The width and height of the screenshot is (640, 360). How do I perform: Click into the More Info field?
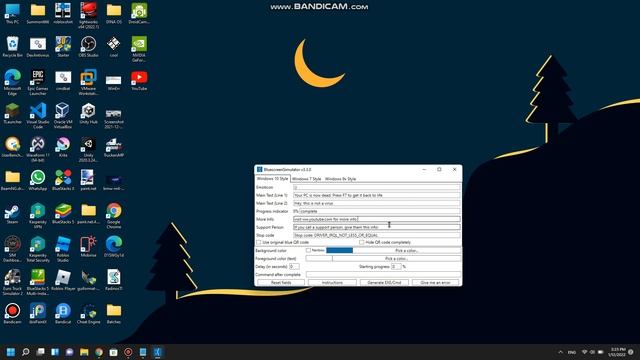click(x=377, y=219)
